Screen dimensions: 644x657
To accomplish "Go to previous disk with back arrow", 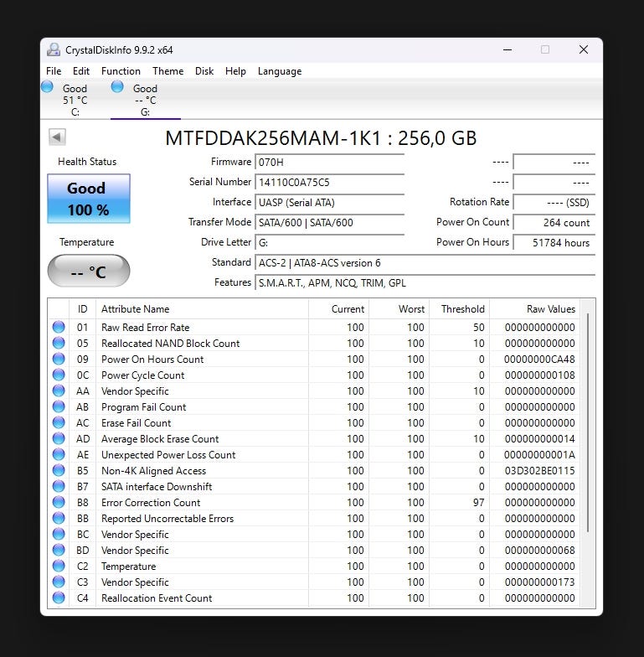I will (x=57, y=137).
